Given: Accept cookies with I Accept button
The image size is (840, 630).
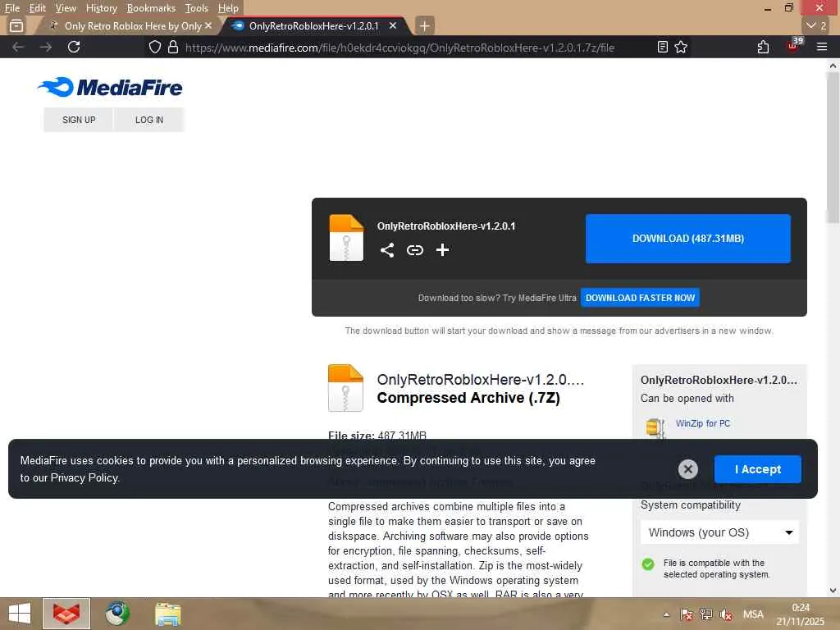Looking at the screenshot, I should pyautogui.click(x=757, y=469).
